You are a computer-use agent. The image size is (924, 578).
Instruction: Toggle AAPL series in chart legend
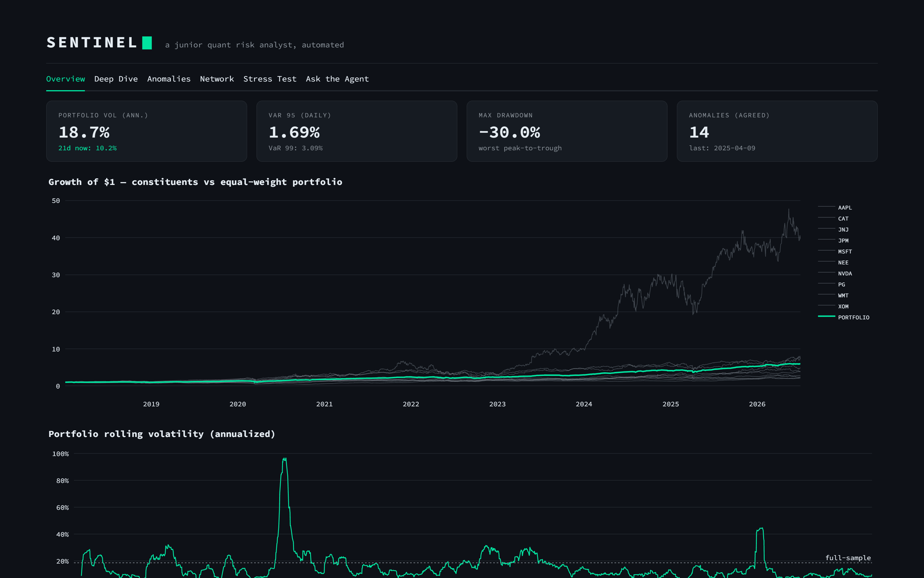[835, 207]
